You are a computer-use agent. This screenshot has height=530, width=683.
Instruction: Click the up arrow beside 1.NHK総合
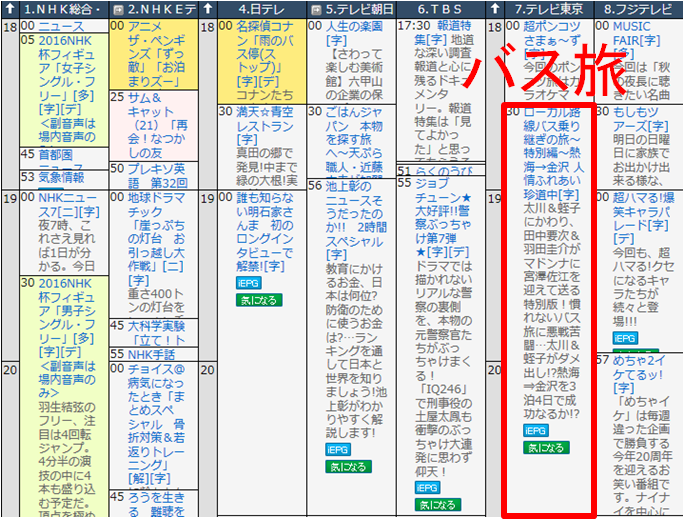point(10,9)
